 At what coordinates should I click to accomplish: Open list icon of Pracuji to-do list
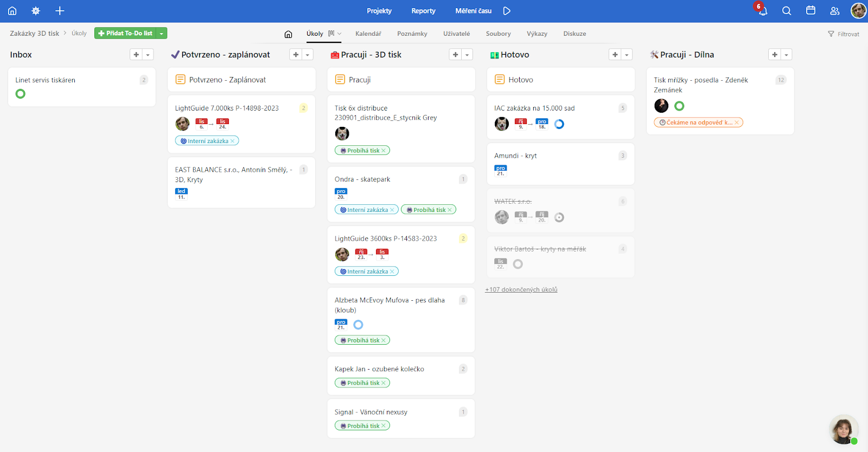click(x=340, y=80)
